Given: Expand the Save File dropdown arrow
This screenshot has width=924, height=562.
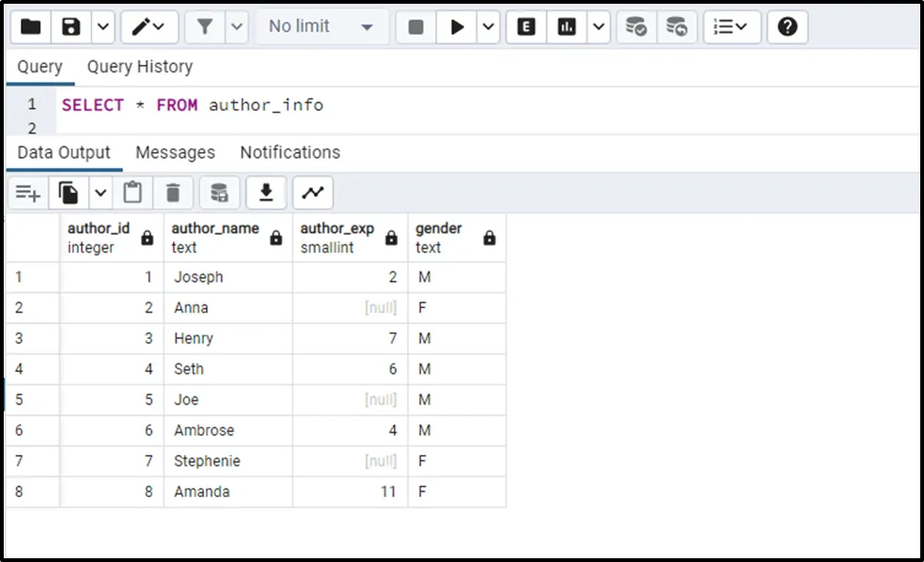Looking at the screenshot, I should click(102, 27).
